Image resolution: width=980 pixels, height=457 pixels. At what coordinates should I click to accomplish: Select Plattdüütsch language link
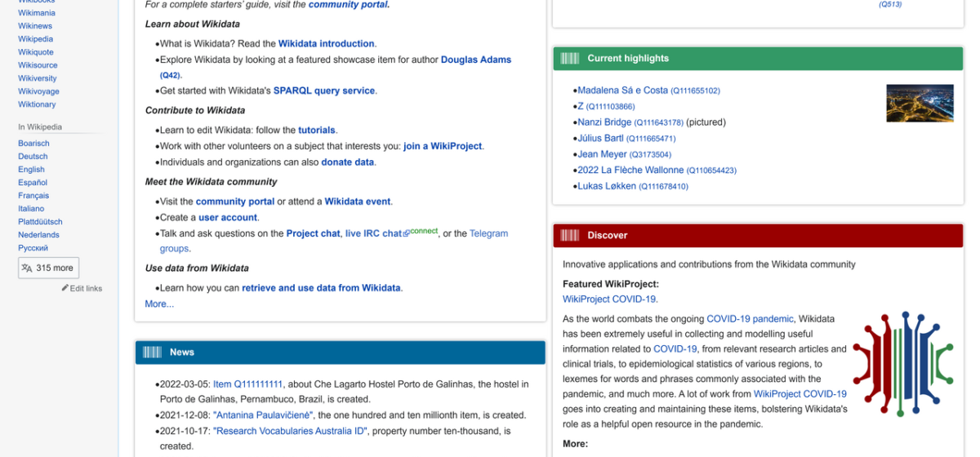tap(40, 222)
